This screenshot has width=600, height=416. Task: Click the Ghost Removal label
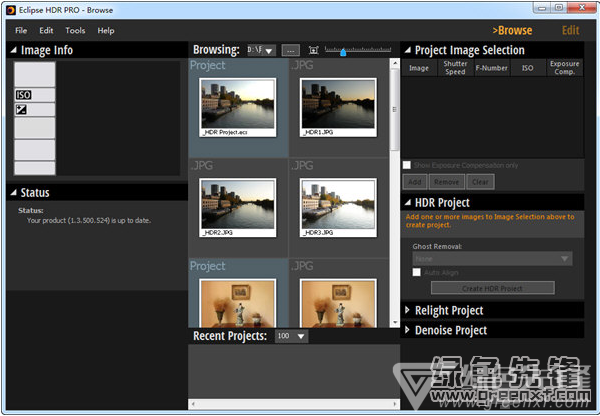point(437,247)
